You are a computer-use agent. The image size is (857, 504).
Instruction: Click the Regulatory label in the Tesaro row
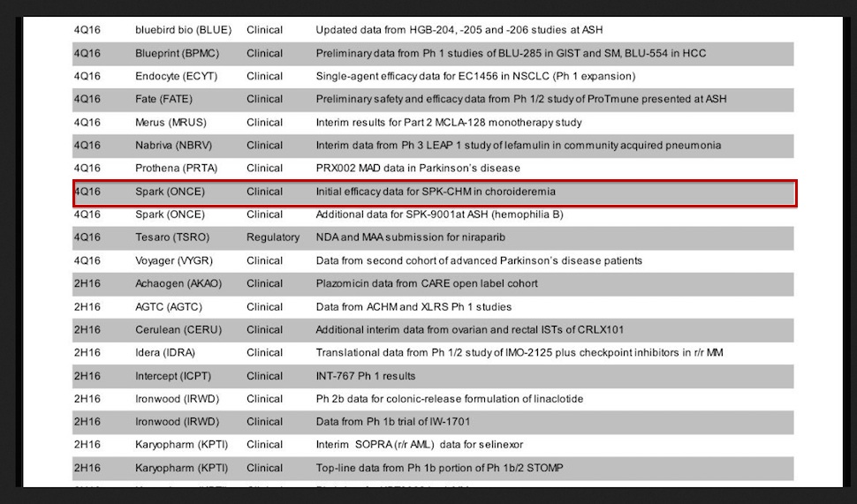point(273,237)
